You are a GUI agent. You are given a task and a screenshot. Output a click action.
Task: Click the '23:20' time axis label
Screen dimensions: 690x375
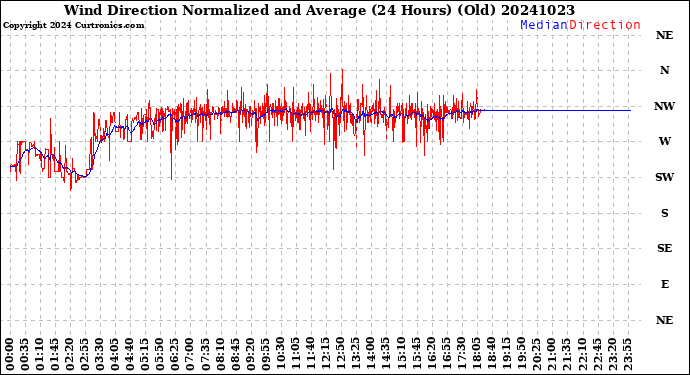612,354
